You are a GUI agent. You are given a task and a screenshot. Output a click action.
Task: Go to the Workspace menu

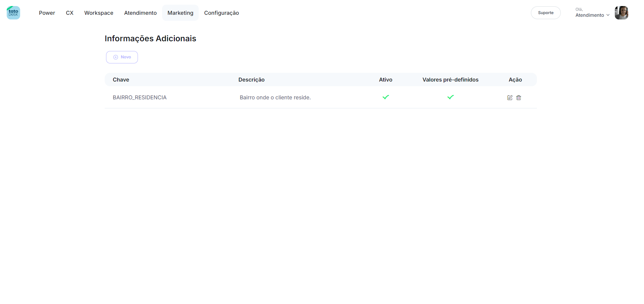99,13
